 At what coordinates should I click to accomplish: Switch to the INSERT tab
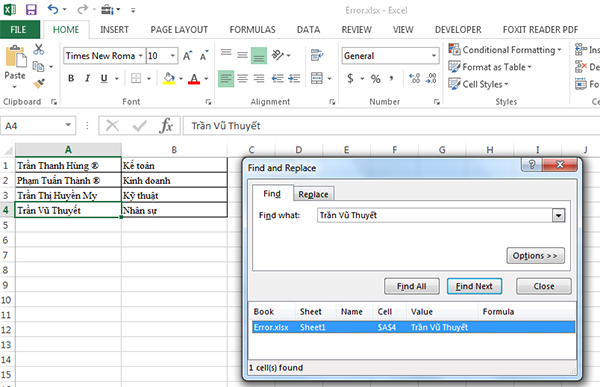click(114, 30)
